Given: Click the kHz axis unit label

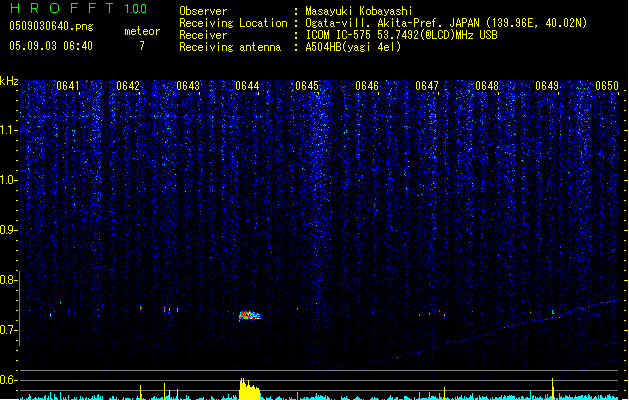Looking at the screenshot, I should [x=9, y=81].
